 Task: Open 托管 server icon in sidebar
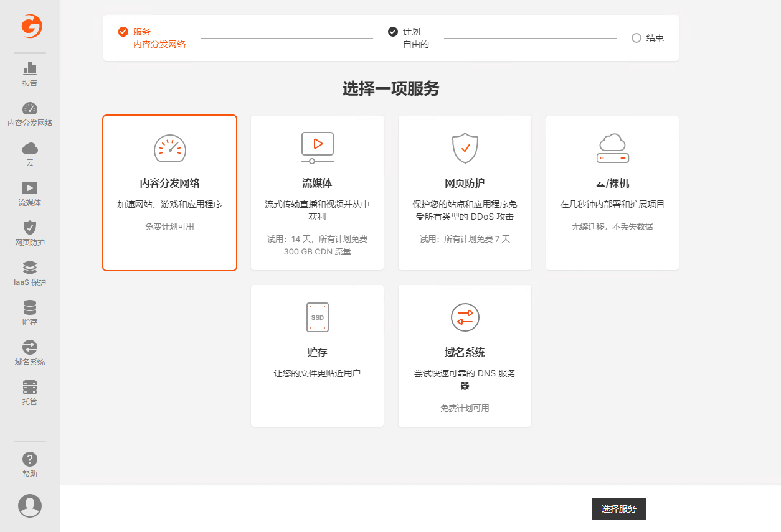30,387
